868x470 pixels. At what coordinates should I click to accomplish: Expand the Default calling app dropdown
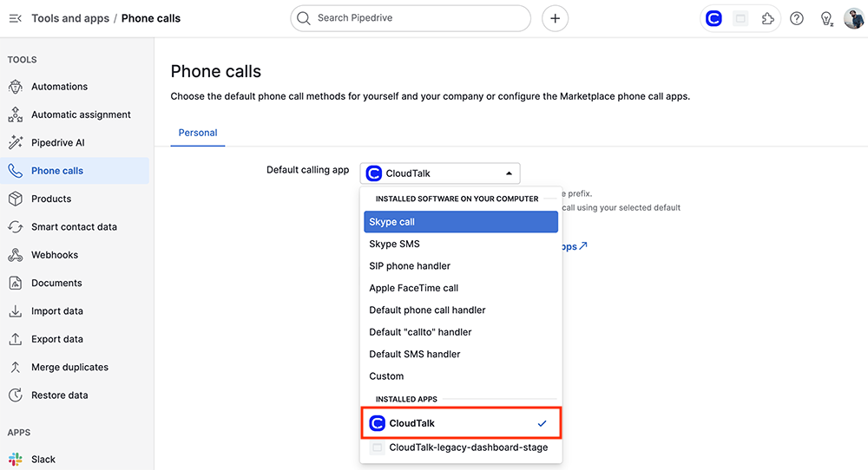pos(440,173)
